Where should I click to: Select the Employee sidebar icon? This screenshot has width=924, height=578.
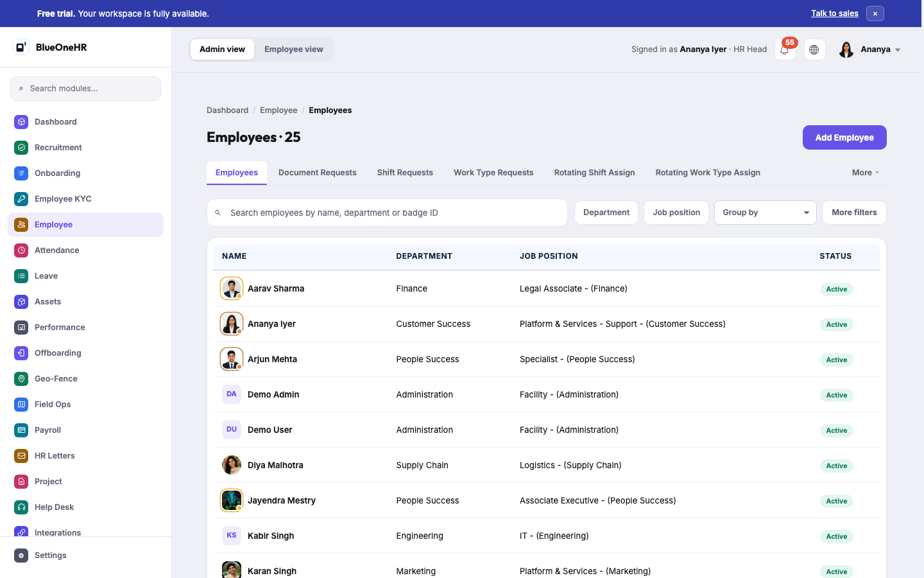(x=21, y=224)
